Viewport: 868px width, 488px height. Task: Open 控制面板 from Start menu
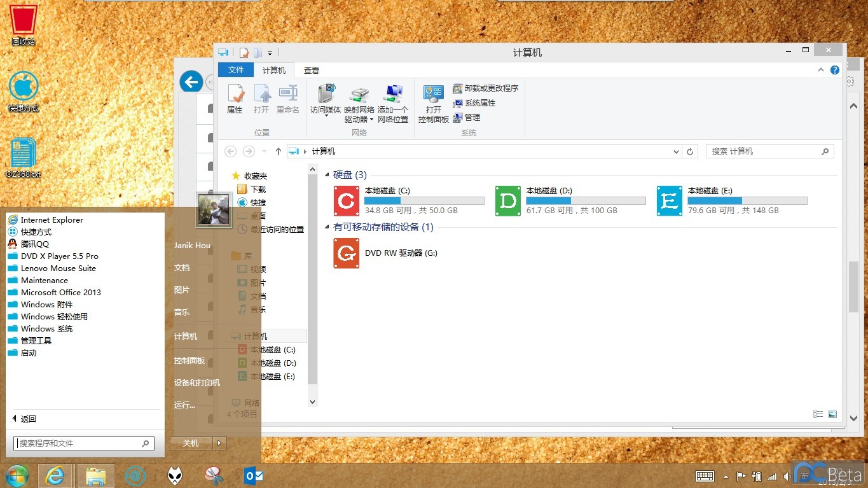(189, 361)
